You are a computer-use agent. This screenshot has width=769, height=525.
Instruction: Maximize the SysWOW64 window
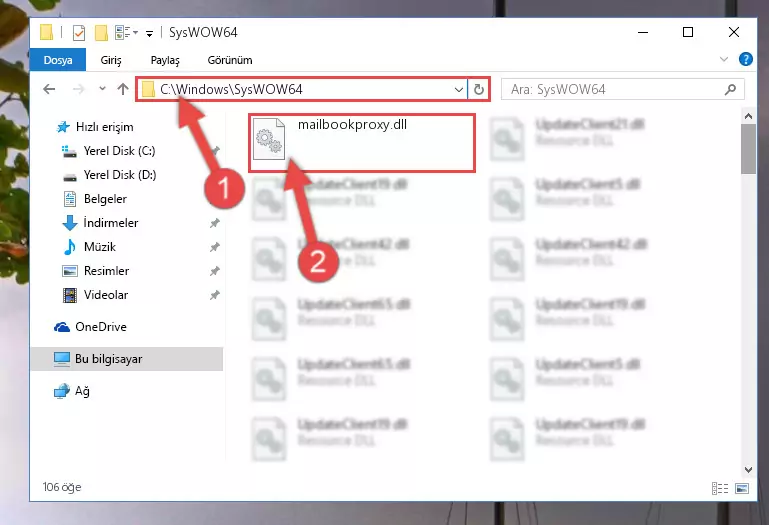pyautogui.click(x=688, y=32)
